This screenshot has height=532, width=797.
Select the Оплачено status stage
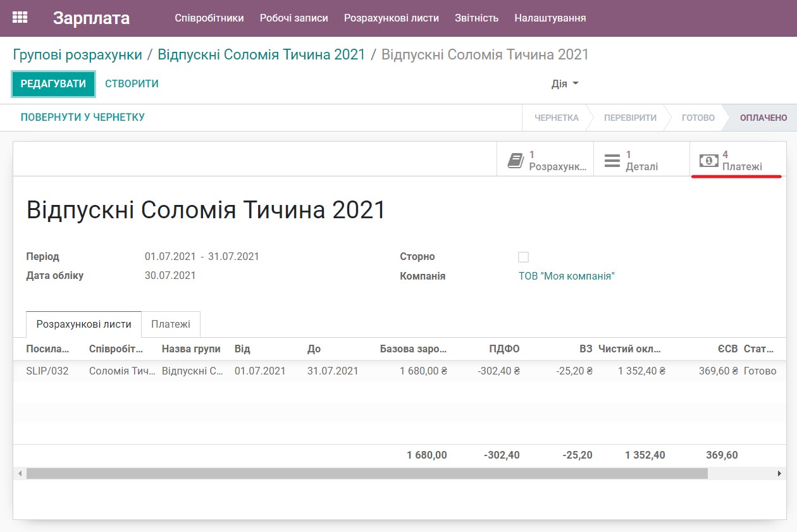click(x=763, y=118)
